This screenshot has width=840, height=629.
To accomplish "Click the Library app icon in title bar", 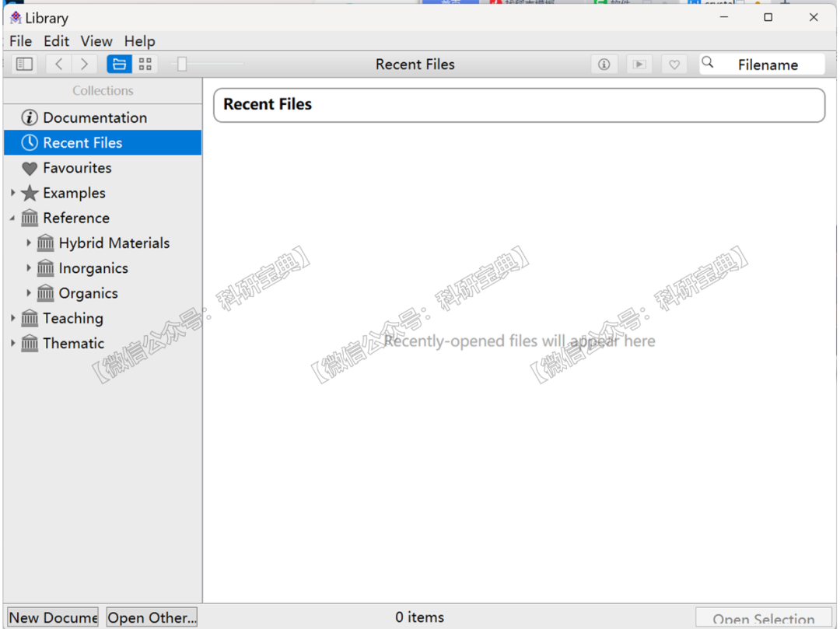I will point(16,18).
